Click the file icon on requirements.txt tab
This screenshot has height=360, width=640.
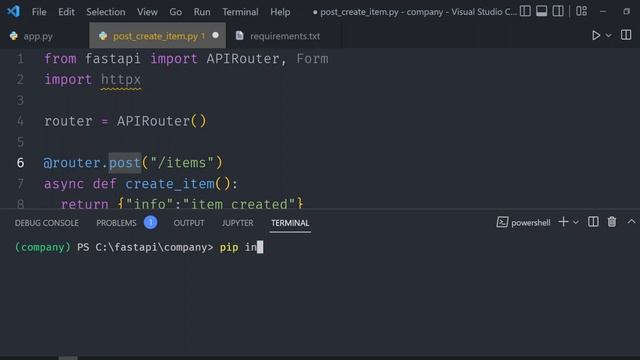pyautogui.click(x=240, y=36)
